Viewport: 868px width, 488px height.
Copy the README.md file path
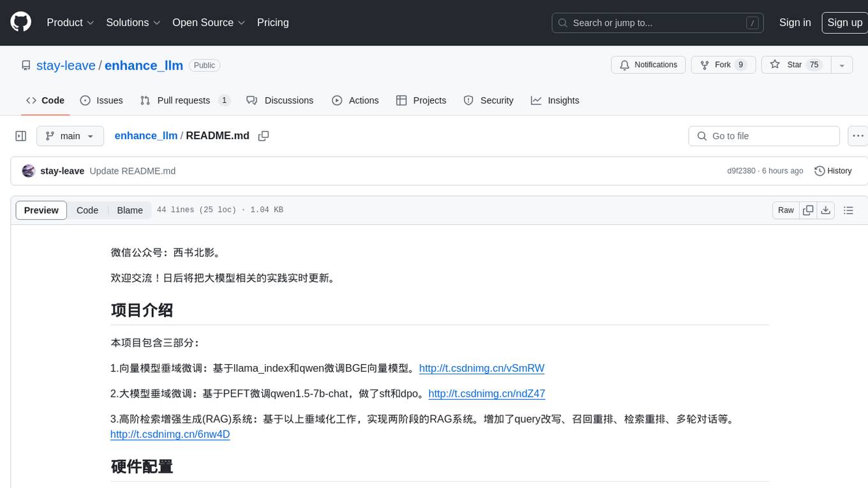tap(264, 136)
